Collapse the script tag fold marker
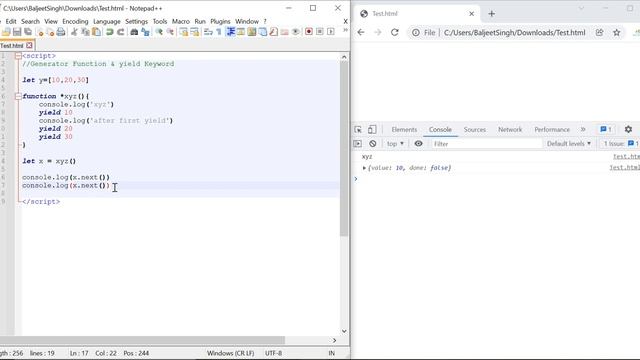The image size is (640, 360). tap(18, 56)
